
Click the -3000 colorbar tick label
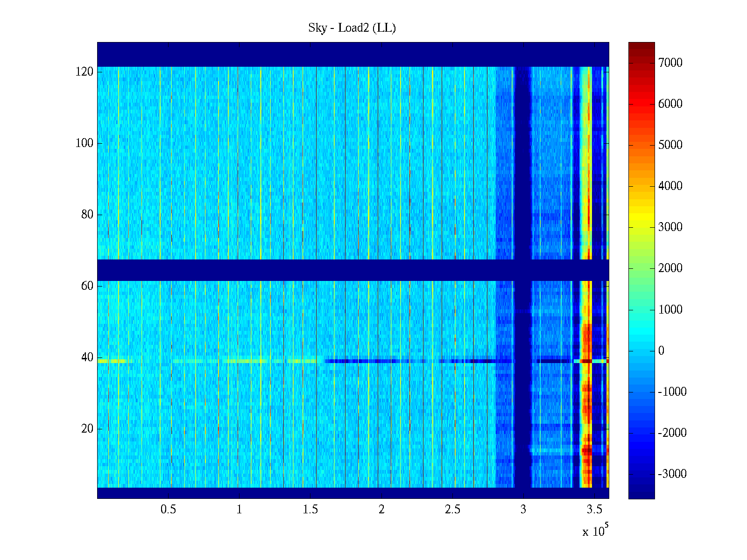[x=672, y=474]
